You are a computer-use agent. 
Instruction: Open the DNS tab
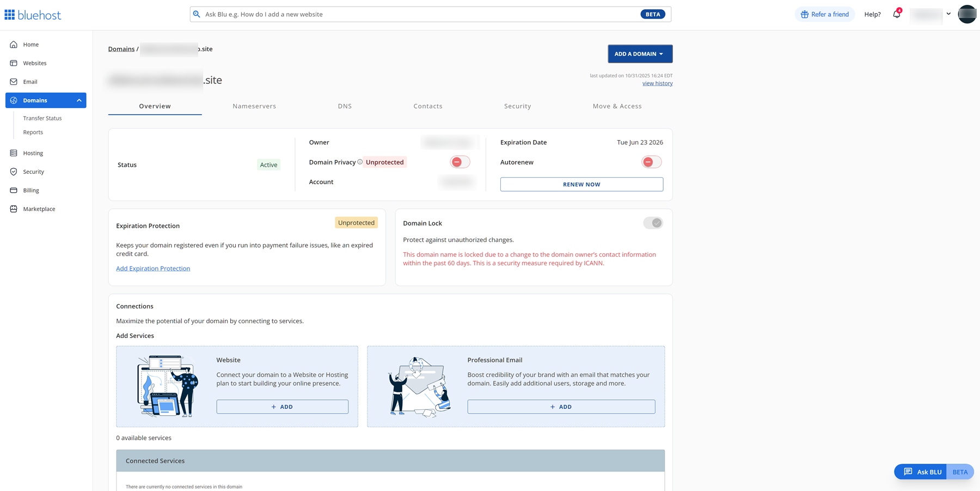[345, 106]
